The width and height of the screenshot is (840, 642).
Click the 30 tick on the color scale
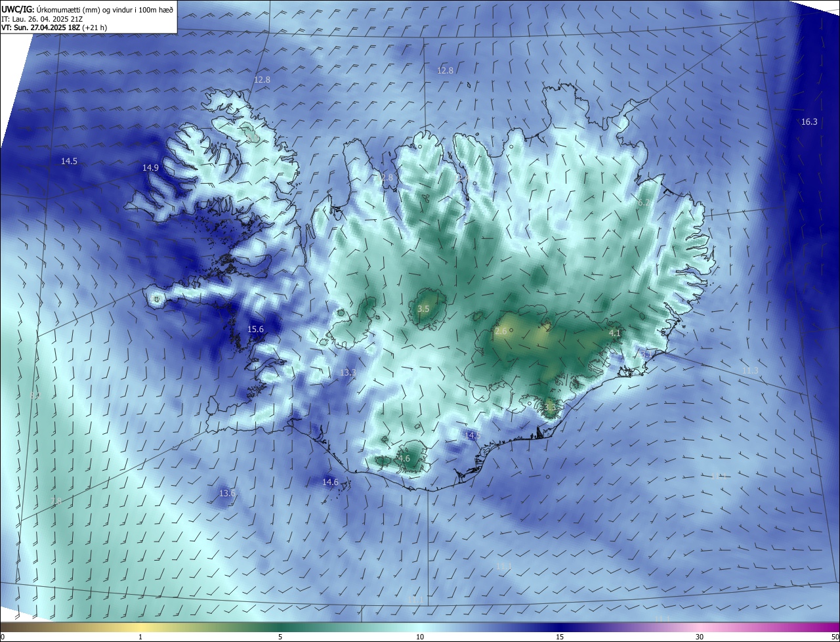point(700,637)
